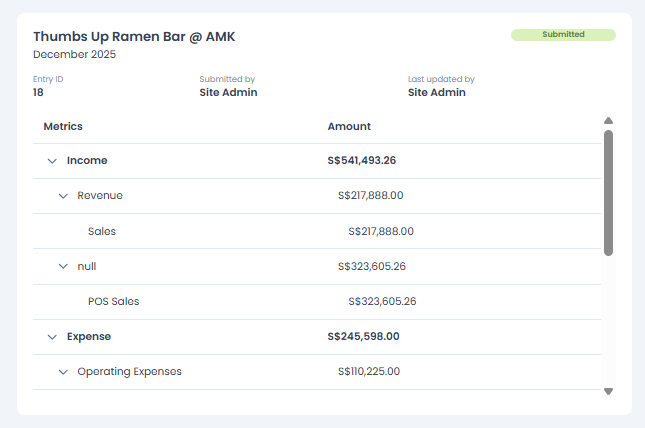Click the Income total S$541,493.26
The height and width of the screenshot is (428, 645).
tap(361, 161)
